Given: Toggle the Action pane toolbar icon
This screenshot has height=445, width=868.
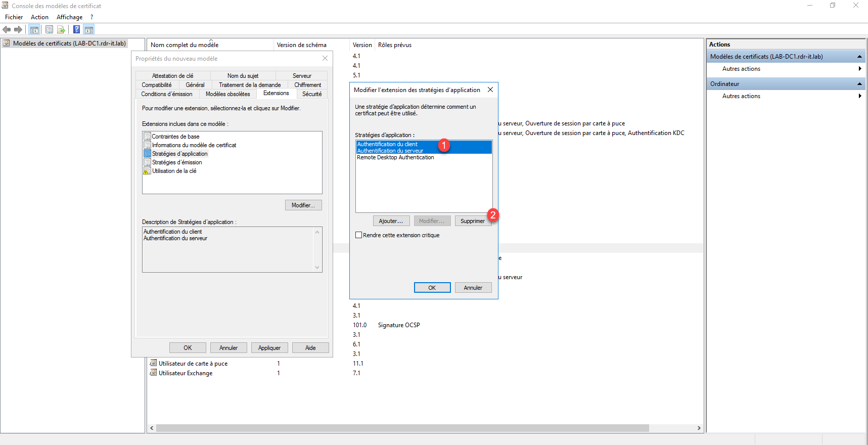Looking at the screenshot, I should tap(89, 30).
